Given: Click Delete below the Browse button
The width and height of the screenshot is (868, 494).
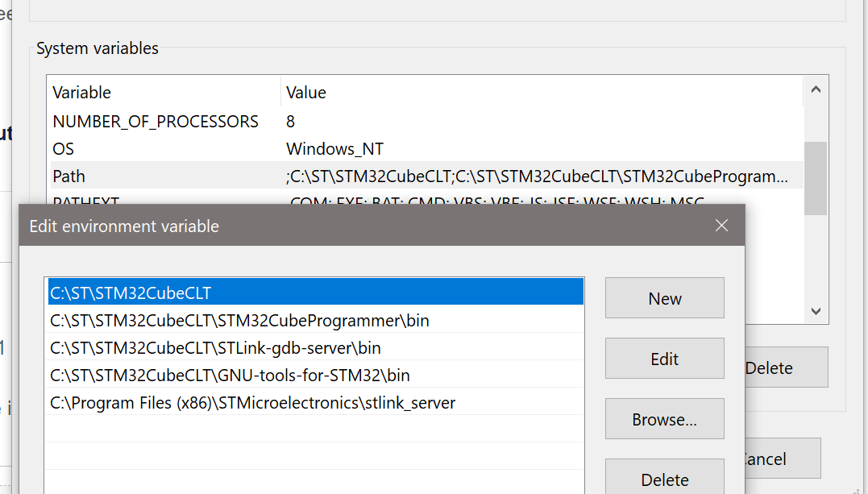Looking at the screenshot, I should pyautogui.click(x=664, y=476).
